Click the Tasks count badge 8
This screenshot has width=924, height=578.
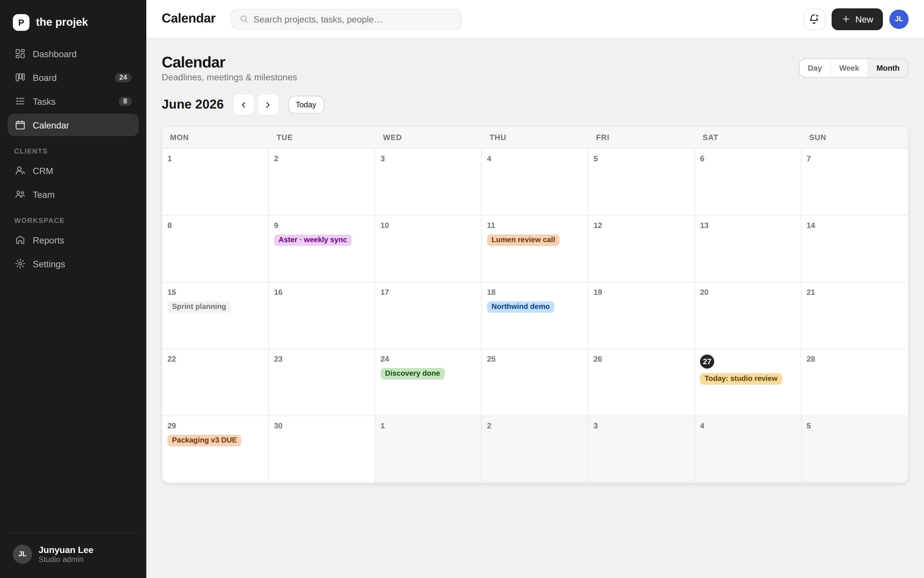point(125,101)
